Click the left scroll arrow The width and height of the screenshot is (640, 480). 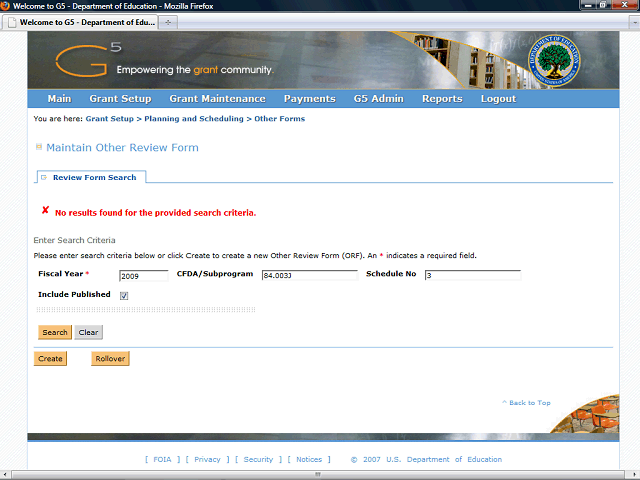[4, 475]
